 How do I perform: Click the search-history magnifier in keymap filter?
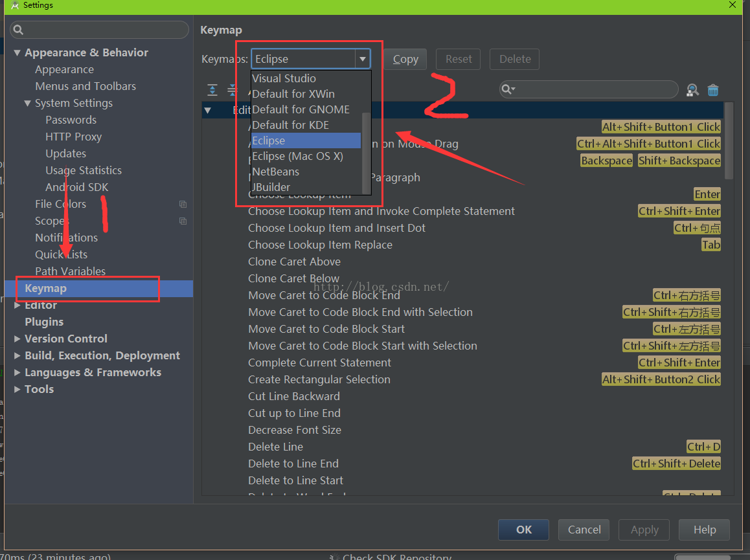tap(508, 89)
